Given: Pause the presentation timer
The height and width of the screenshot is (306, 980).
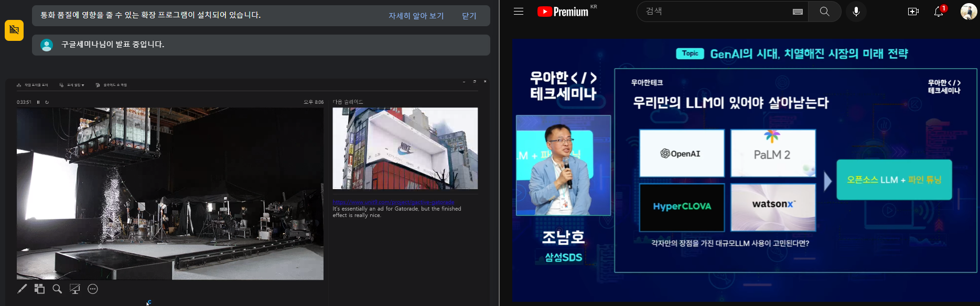Looking at the screenshot, I should pos(38,102).
